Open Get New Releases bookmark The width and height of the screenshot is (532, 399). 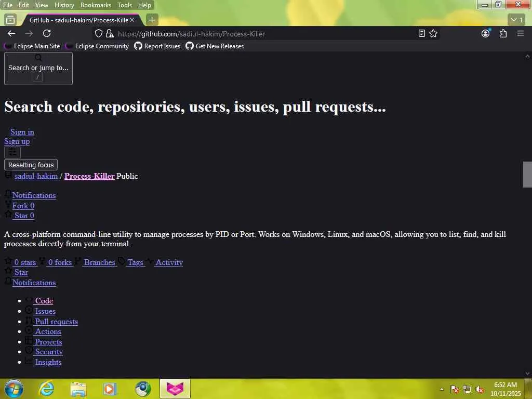[x=215, y=46]
